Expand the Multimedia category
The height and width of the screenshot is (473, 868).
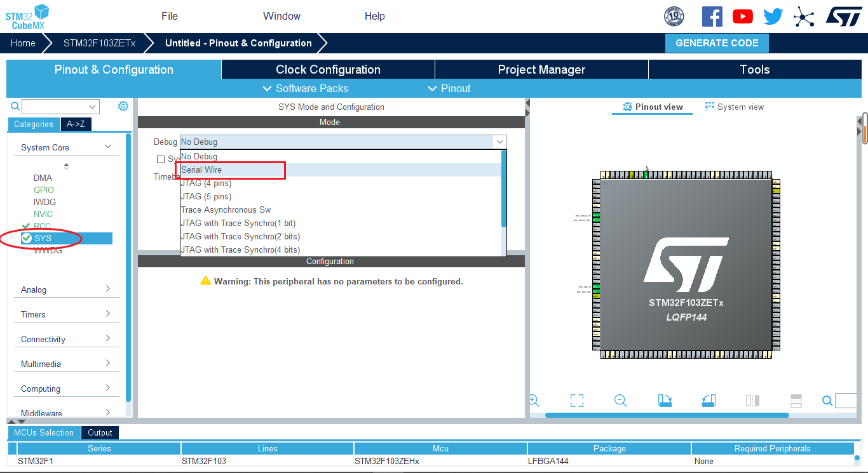tap(66, 364)
